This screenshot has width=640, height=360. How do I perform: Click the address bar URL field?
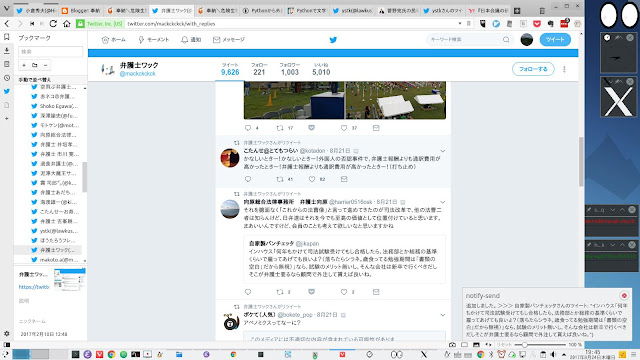(290, 24)
